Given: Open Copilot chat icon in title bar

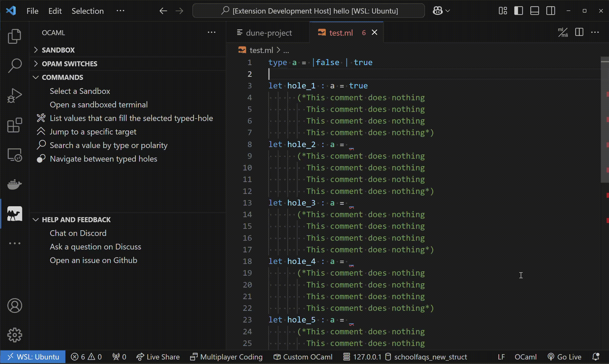Looking at the screenshot, I should [437, 11].
